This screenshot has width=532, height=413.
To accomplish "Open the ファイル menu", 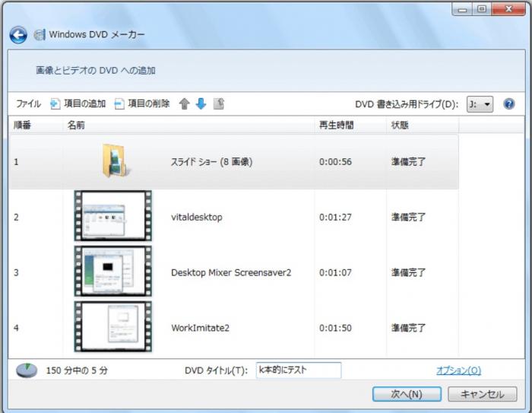I will (29, 104).
